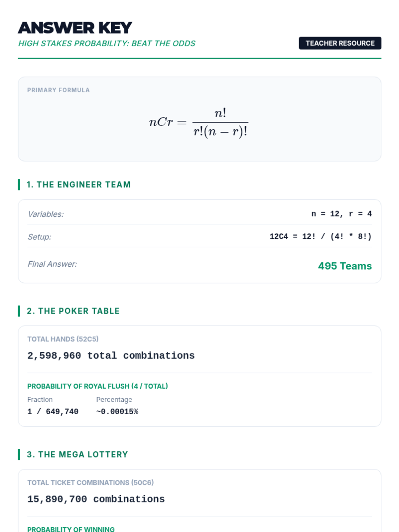The width and height of the screenshot is (399, 532).
Task: Click the TOTAL HANDS (52C5) label
Action: pyautogui.click(x=63, y=339)
